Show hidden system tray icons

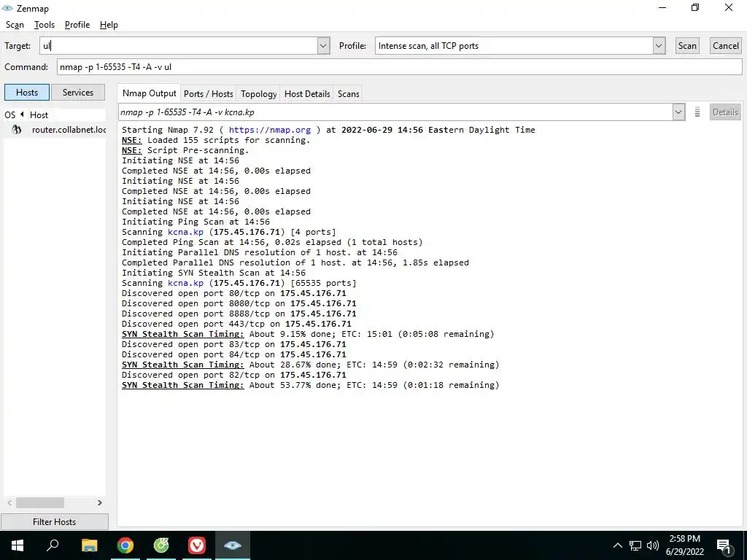617,545
